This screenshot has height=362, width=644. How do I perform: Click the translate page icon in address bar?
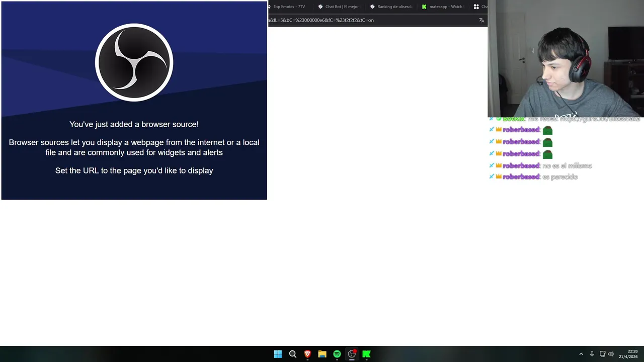coord(481,20)
